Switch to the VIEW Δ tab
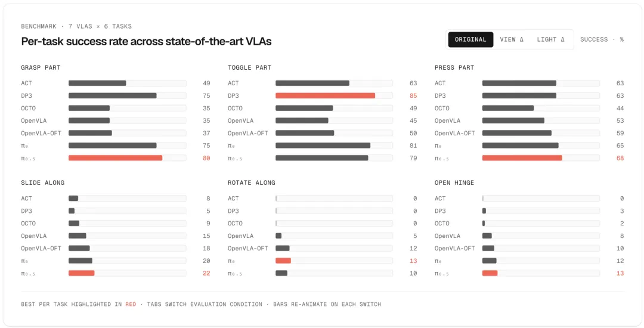The height and width of the screenshot is (328, 644). click(512, 39)
